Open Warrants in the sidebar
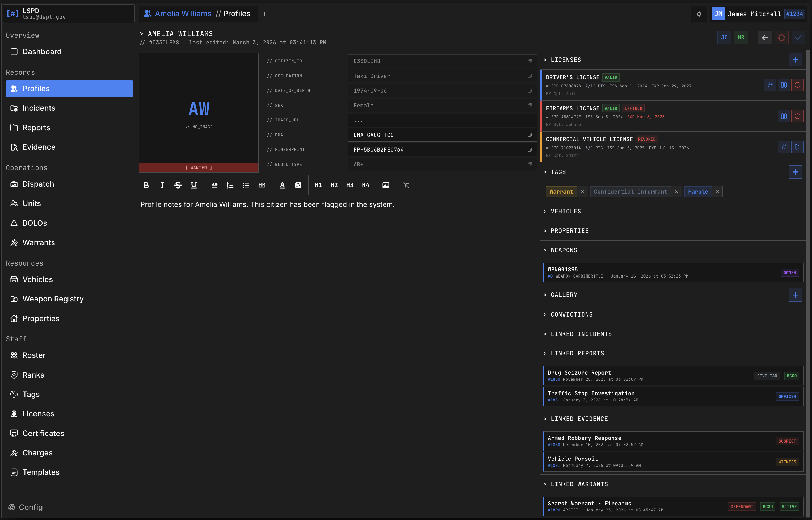Image resolution: width=812 pixels, height=520 pixels. 39,242
